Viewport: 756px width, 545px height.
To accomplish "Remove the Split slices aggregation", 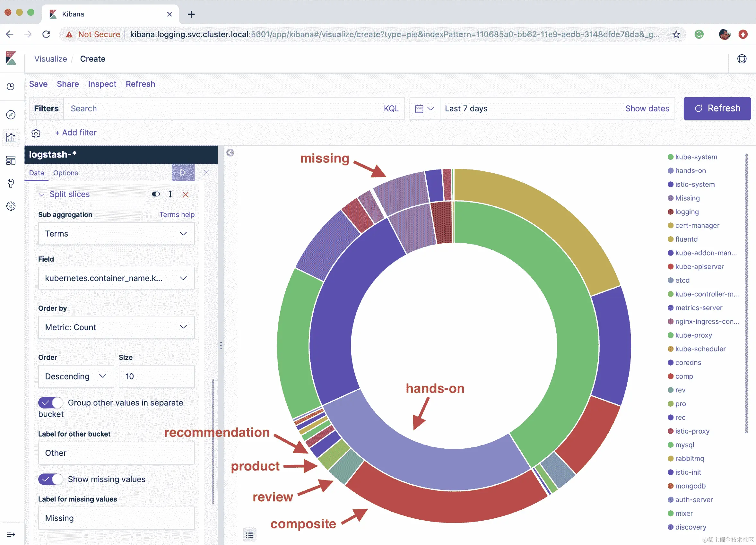I will [186, 195].
